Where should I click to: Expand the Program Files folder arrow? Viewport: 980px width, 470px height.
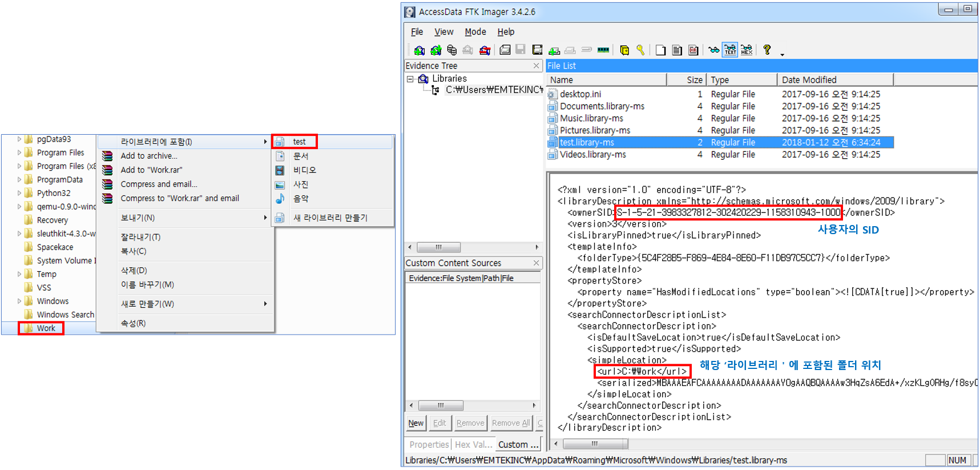click(19, 152)
